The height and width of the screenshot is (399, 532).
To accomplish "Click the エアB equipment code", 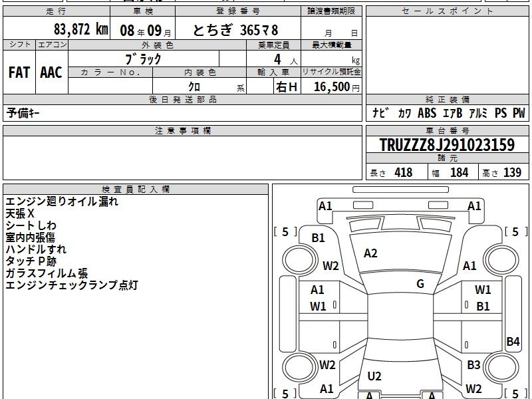I will tap(453, 113).
